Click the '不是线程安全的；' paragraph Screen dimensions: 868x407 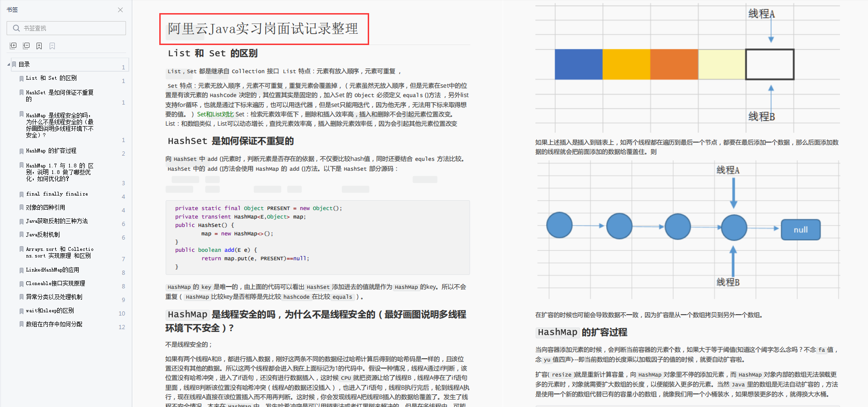point(188,344)
